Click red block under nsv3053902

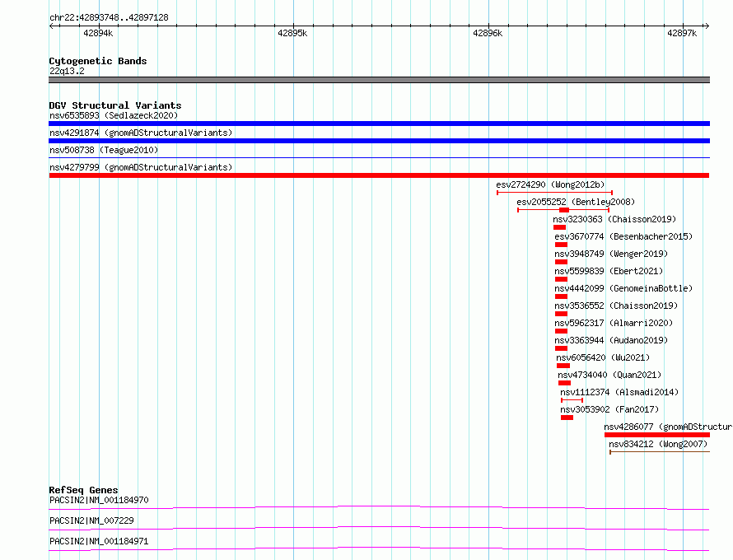[567, 418]
